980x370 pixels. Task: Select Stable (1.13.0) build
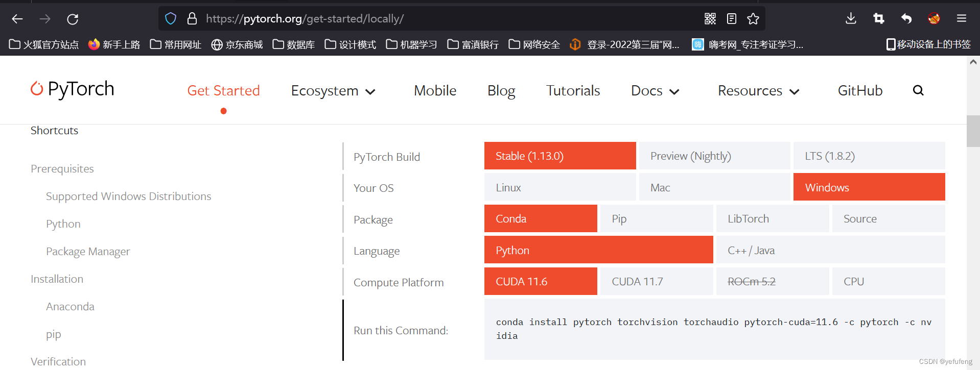pos(560,156)
